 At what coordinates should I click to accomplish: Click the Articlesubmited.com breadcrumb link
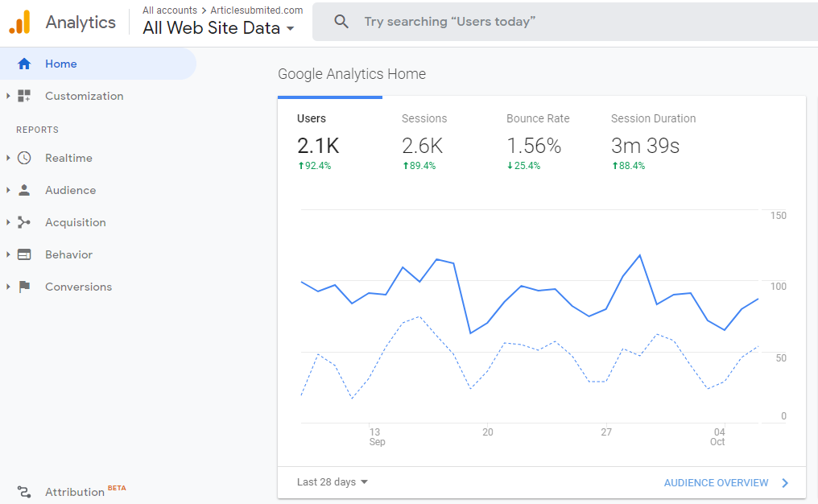pyautogui.click(x=257, y=10)
